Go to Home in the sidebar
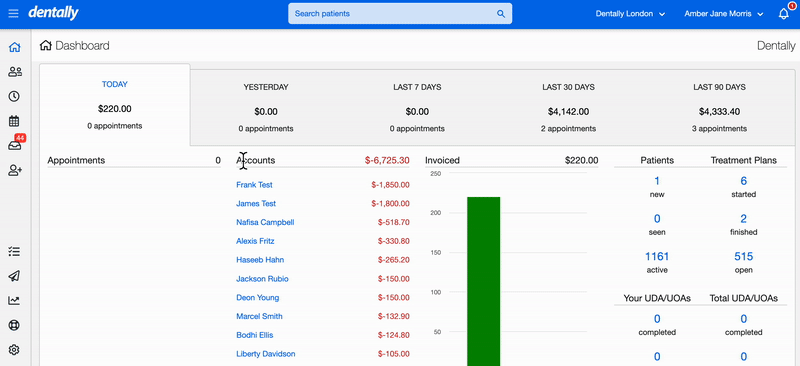 [15, 47]
